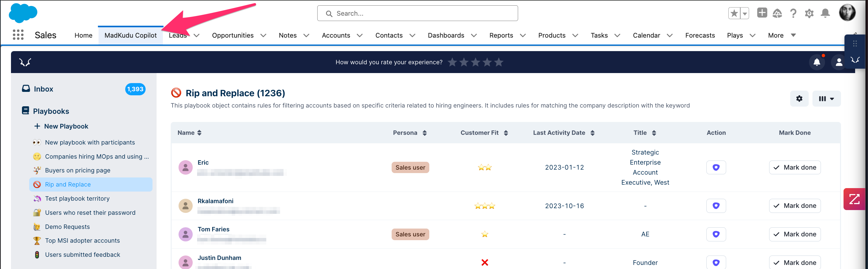Open 'Top MSI adopter accounts' playbook
Image resolution: width=868 pixels, height=269 pixels.
pos(83,241)
